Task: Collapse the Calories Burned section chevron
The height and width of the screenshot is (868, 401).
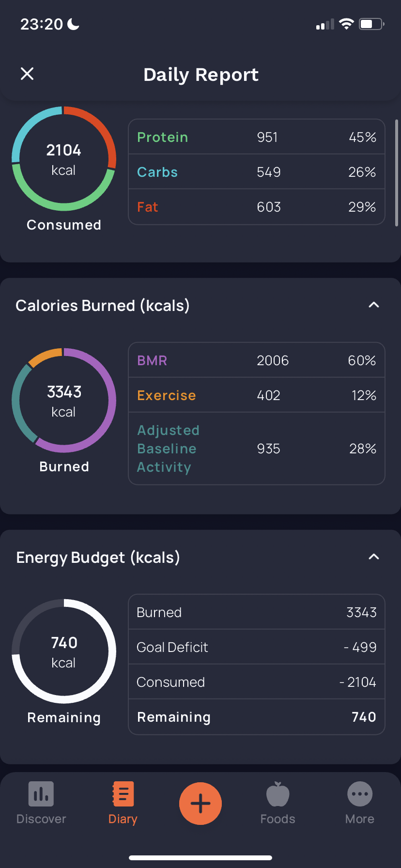Action: pos(374,305)
